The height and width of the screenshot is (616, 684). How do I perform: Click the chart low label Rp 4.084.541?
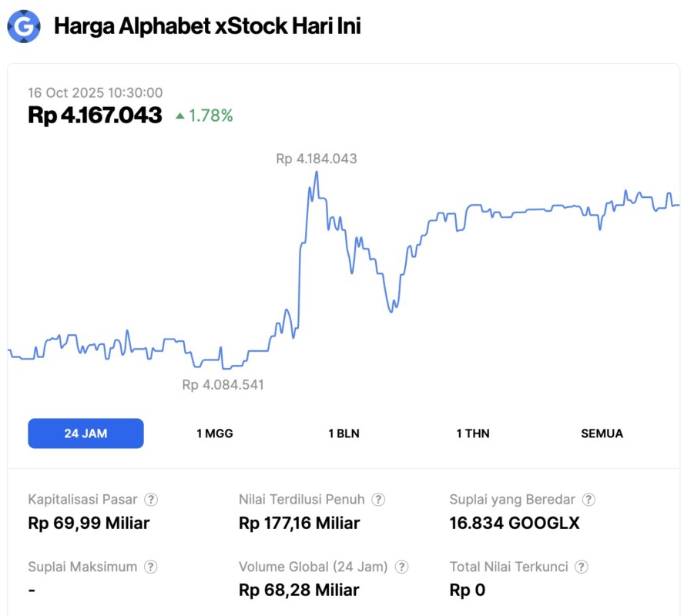[x=223, y=384]
